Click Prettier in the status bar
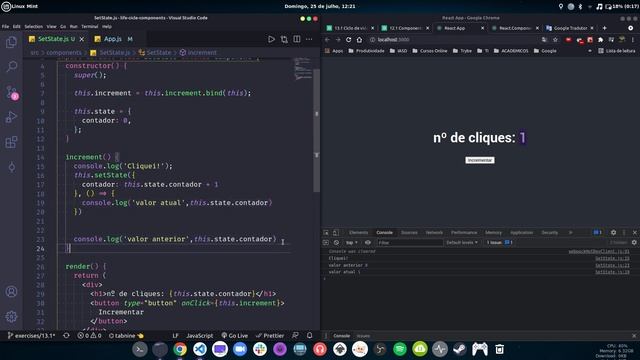This screenshot has height=360, width=640. tap(270, 336)
